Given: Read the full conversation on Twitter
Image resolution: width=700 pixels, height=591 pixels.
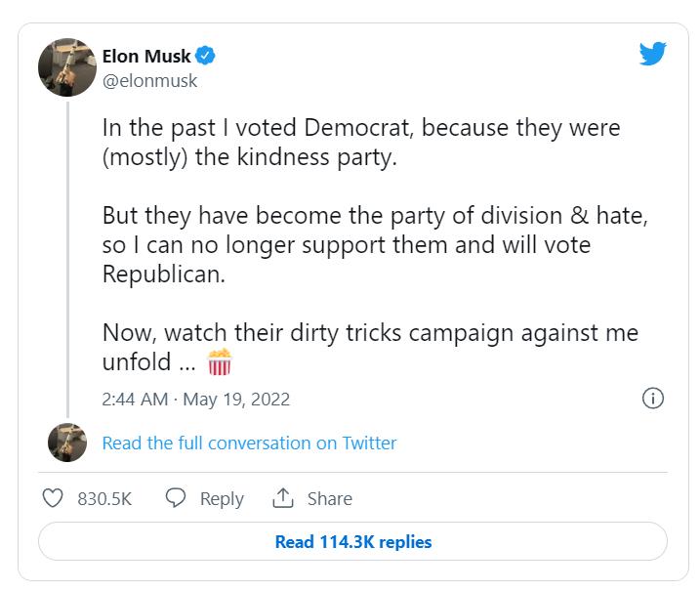Looking at the screenshot, I should pos(249,443).
